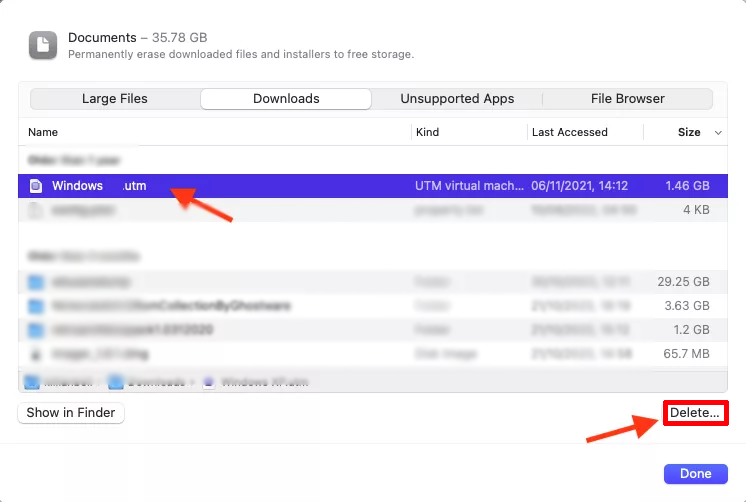746x502 pixels.
Task: Click Show in Finder button
Action: (x=71, y=413)
